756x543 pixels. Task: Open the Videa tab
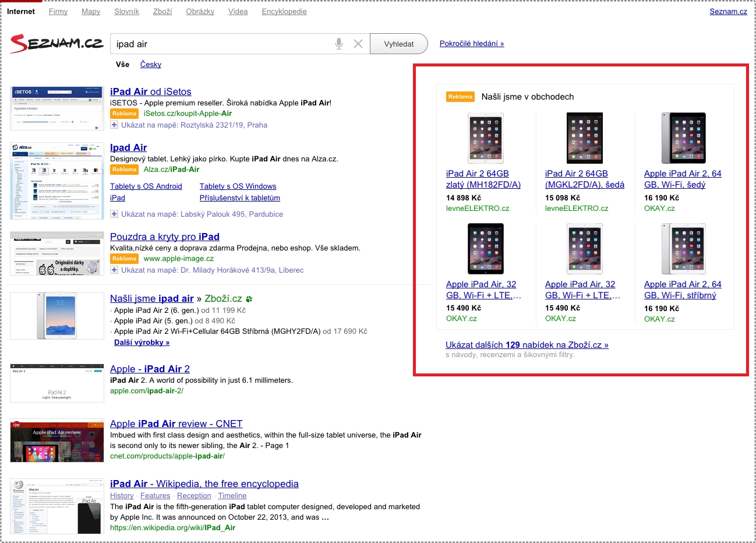(238, 11)
